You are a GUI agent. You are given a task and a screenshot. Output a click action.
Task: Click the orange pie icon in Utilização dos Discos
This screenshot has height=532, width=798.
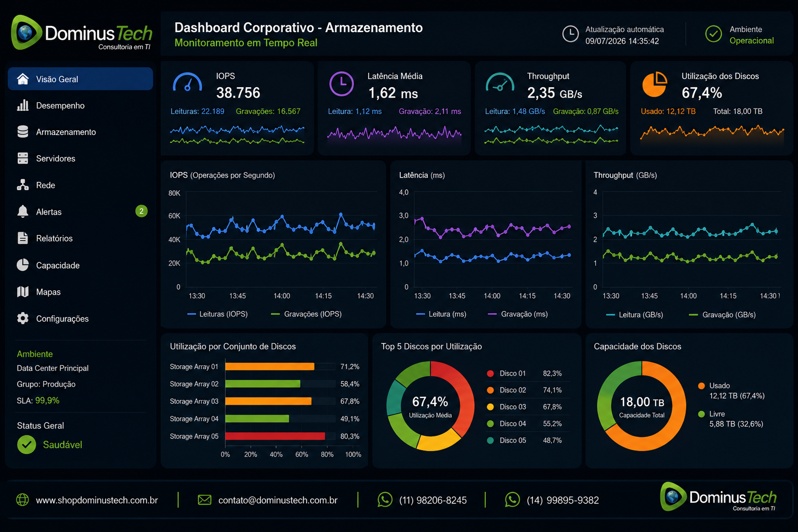pos(655,84)
